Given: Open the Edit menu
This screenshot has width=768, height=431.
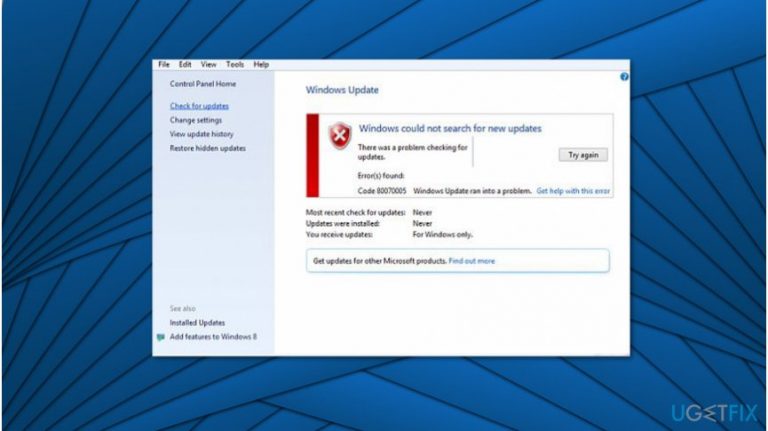Looking at the screenshot, I should pyautogui.click(x=185, y=65).
